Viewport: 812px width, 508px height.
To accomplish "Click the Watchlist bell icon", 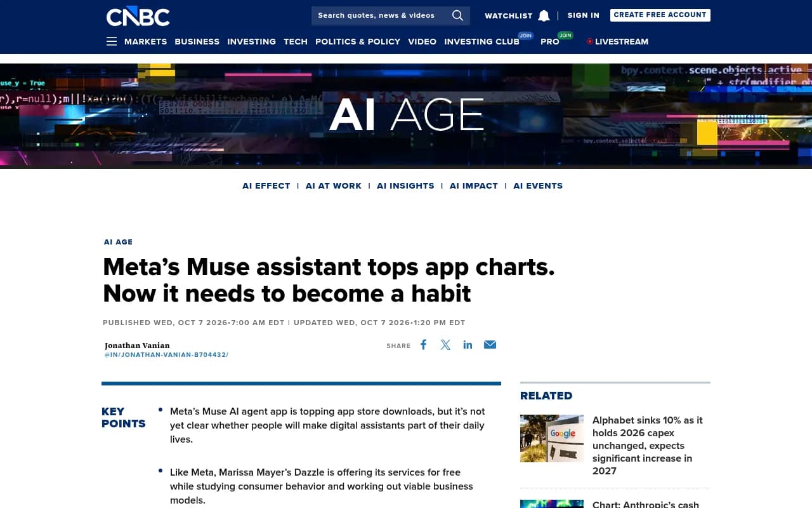I will (x=544, y=16).
